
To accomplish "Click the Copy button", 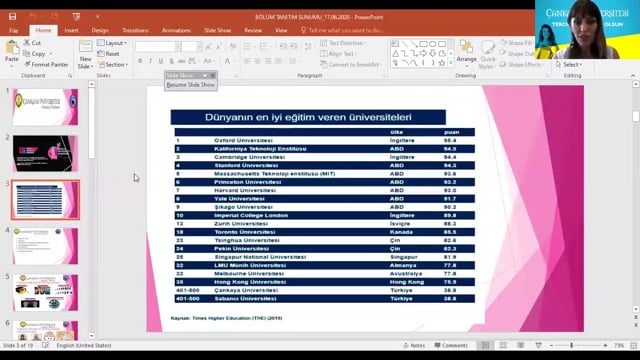I will coord(35,53).
